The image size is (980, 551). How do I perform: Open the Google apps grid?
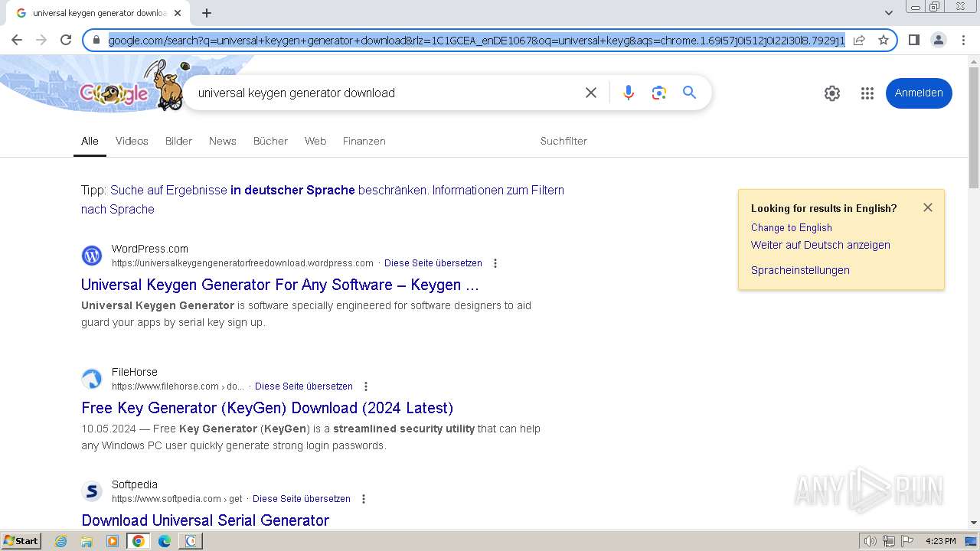click(867, 93)
